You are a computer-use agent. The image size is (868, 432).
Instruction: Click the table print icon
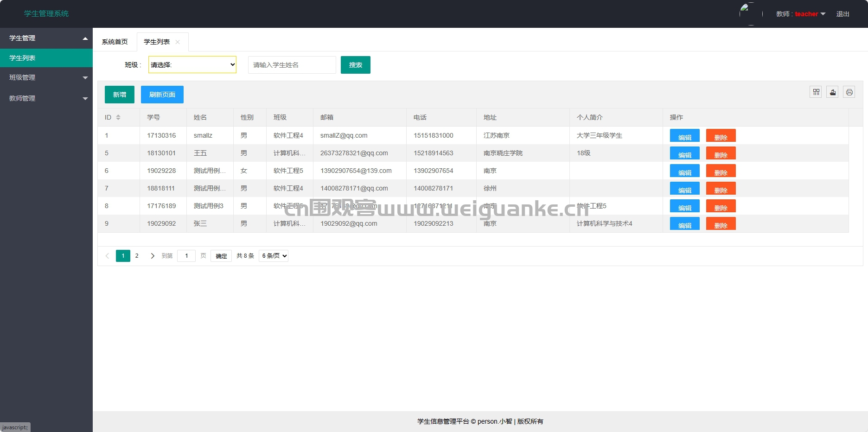pos(849,92)
